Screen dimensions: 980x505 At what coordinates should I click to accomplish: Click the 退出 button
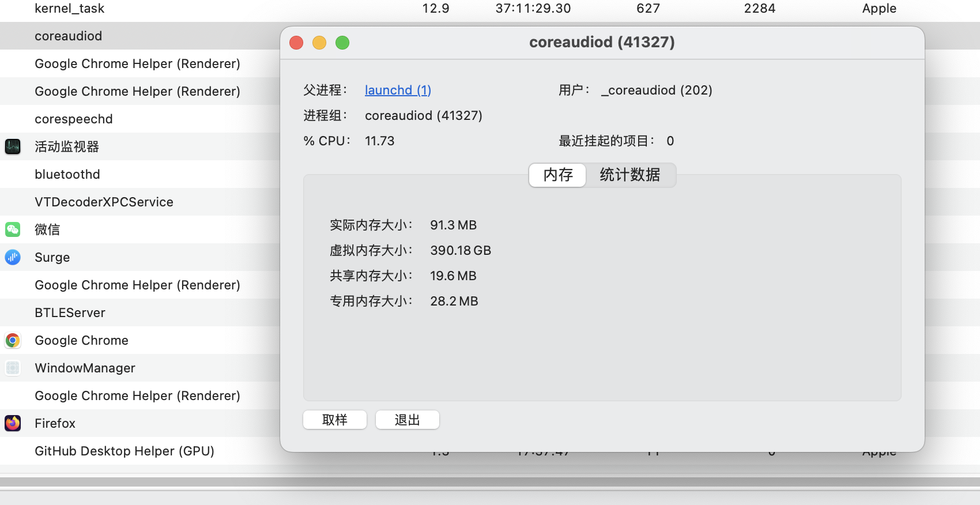point(408,420)
